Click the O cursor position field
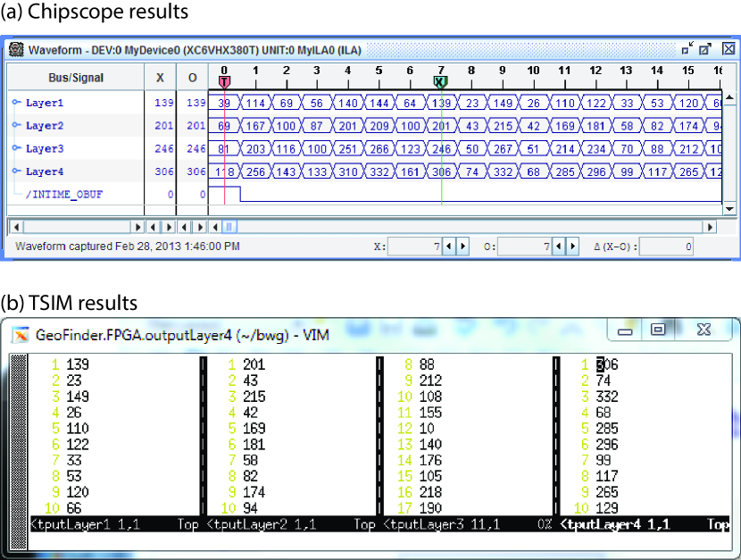741x560 pixels. (x=526, y=246)
